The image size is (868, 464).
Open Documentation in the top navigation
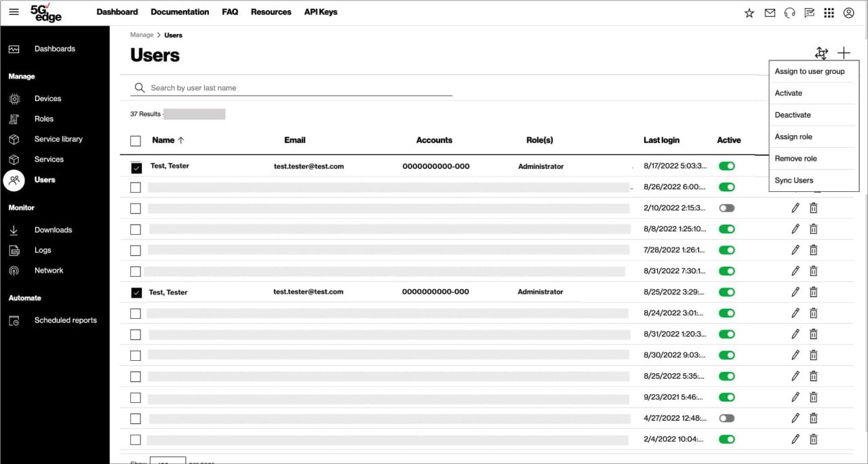(180, 12)
